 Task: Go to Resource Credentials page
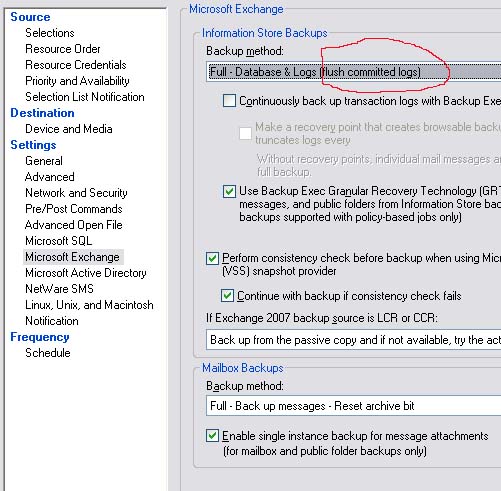[76, 65]
